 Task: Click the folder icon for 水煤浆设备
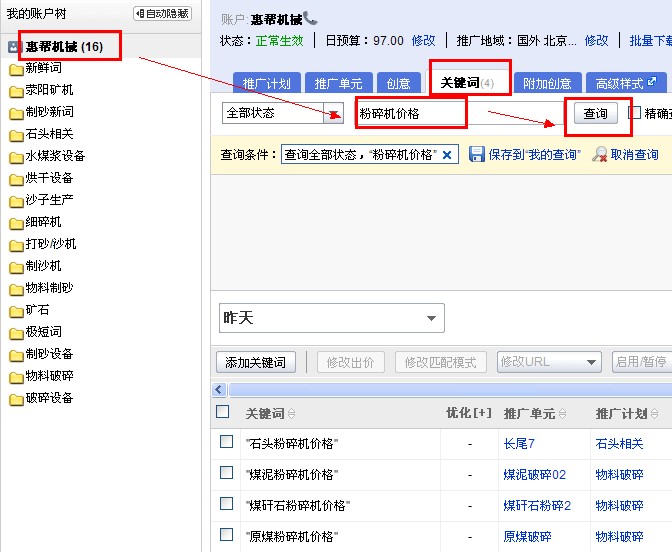click(16, 157)
